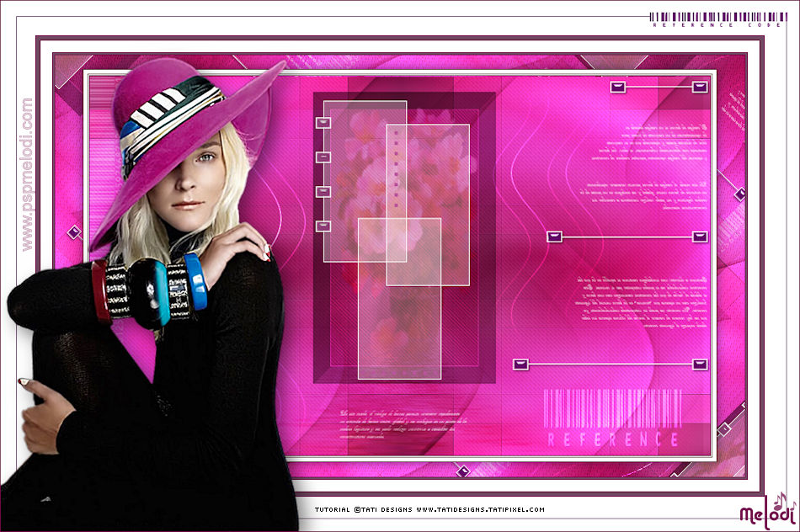Click the large pink barcode graphic
Viewport: 800px width, 532px height.
coord(612,408)
